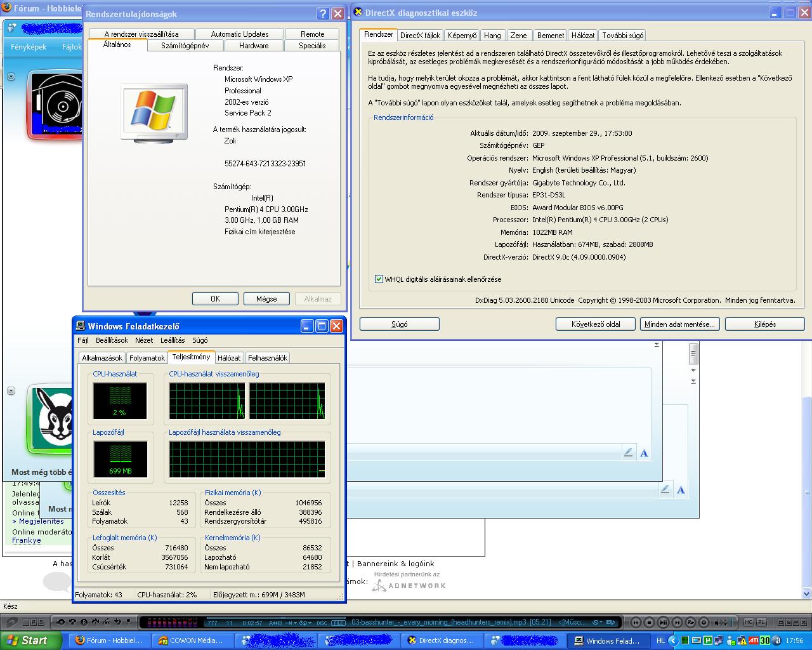The height and width of the screenshot is (650, 812).
Task: Click the speaker volume icon in player
Action: [719, 623]
